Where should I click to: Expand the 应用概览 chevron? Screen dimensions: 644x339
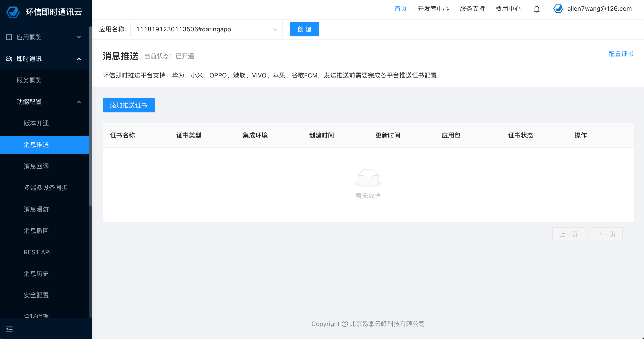click(x=79, y=37)
